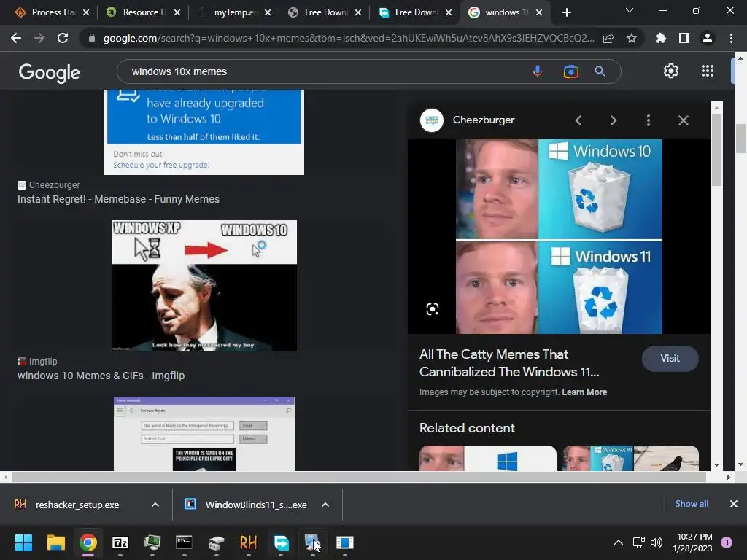Search by voice with the microphone icon
Screen dimensions: 747x560
(x=538, y=71)
